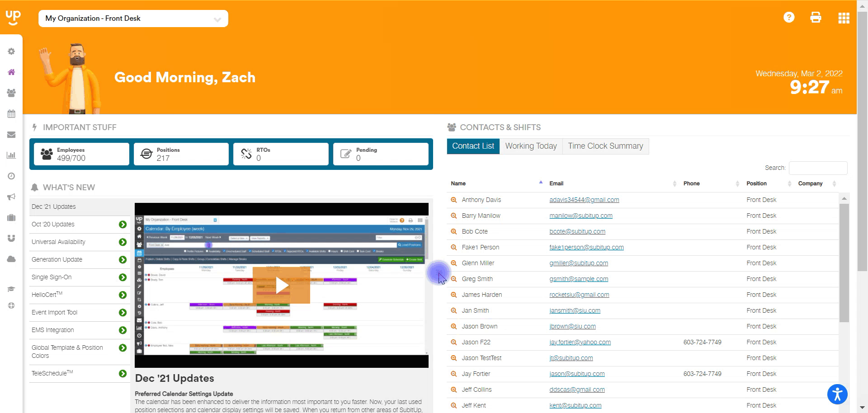Open the envelope messages icon
Viewport: 868px width, 413px height.
(x=11, y=135)
